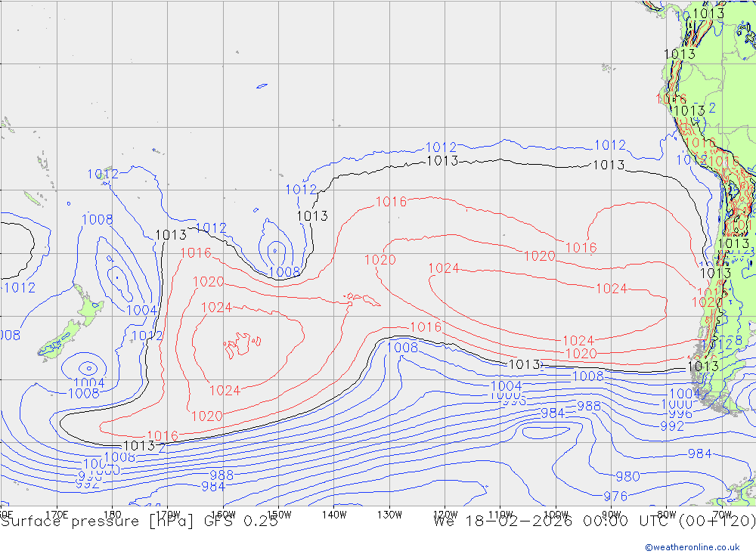Click the 'Surface pressure [hPa] GFS 0.25' caption
The image size is (756, 554).
click(x=139, y=522)
